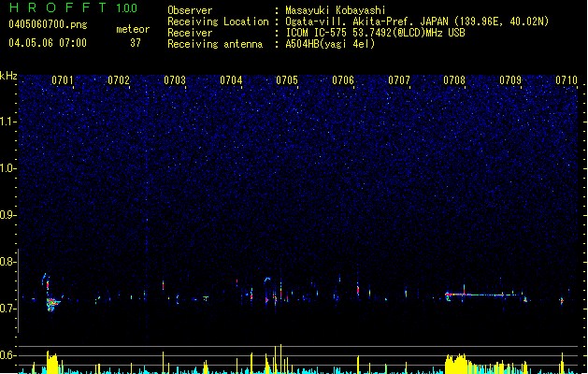Screen dimensions: 588x374
Task: Click the 0.6 kHz axis label
Action: point(7,355)
